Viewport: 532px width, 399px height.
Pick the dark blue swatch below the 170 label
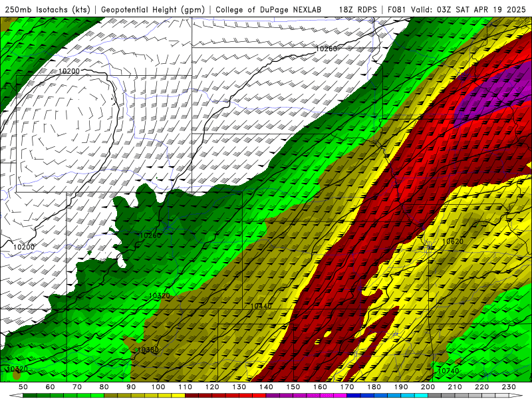pos(354,396)
